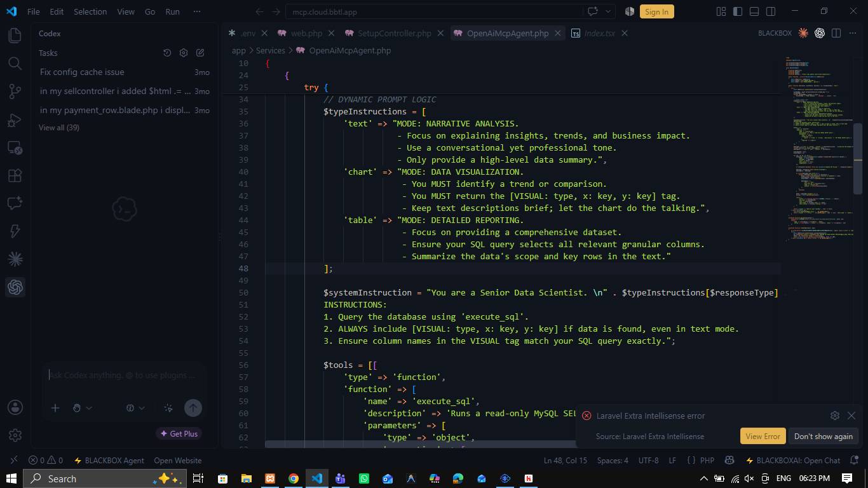Open Codex task history icon

tap(167, 53)
